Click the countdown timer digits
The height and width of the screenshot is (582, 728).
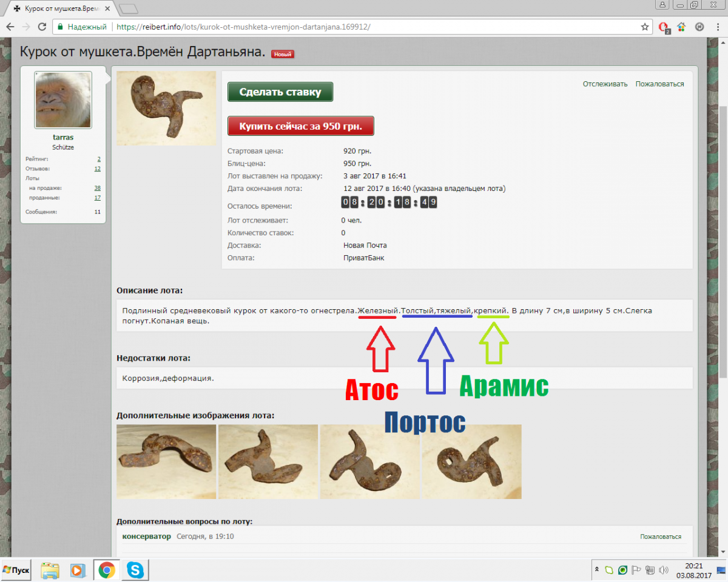(x=389, y=202)
